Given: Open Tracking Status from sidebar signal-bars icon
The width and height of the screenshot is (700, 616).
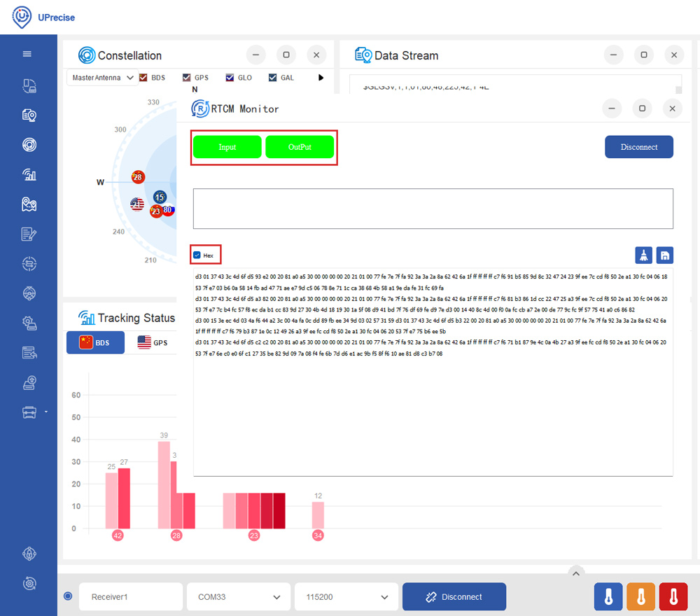Looking at the screenshot, I should pyautogui.click(x=29, y=174).
